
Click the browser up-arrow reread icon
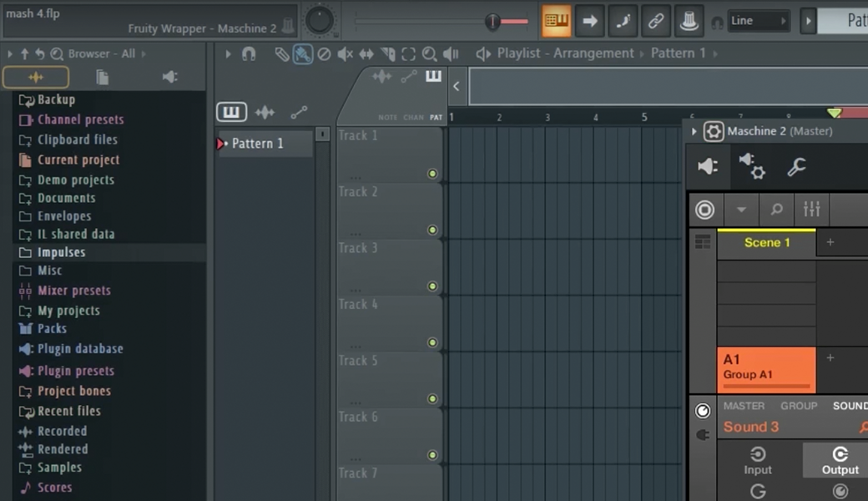coord(24,53)
